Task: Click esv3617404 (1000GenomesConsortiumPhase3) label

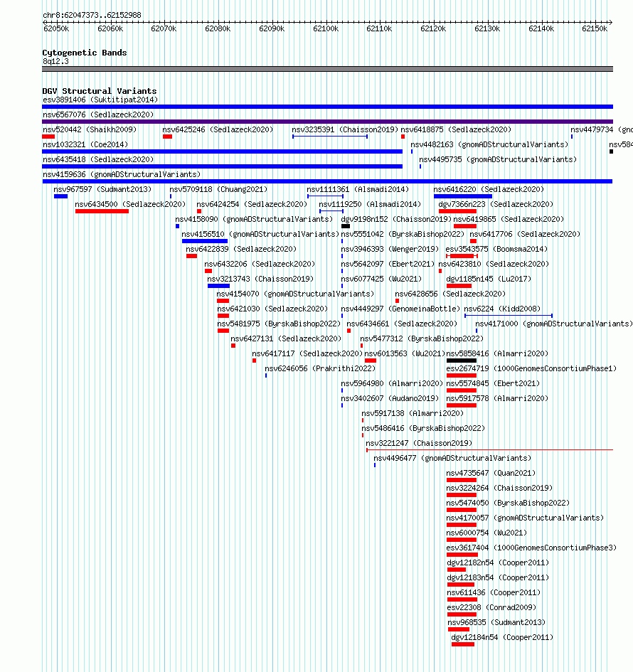Action: click(x=531, y=548)
